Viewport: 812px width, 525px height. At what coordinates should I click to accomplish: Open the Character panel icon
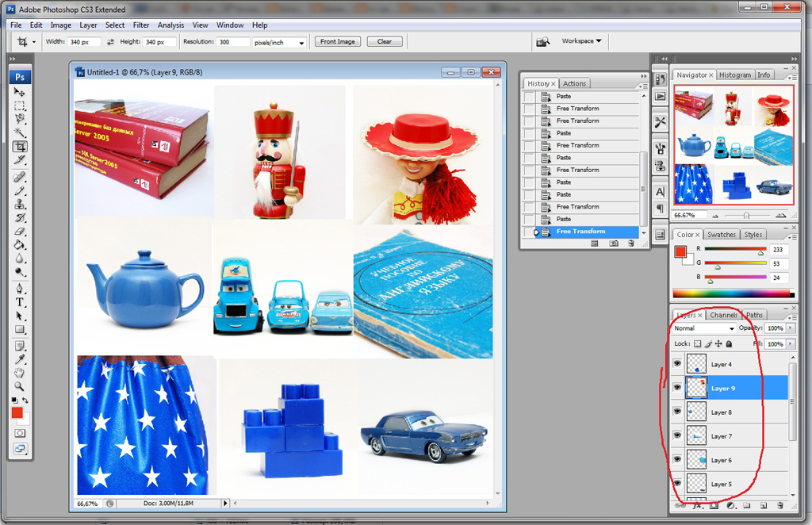point(660,192)
